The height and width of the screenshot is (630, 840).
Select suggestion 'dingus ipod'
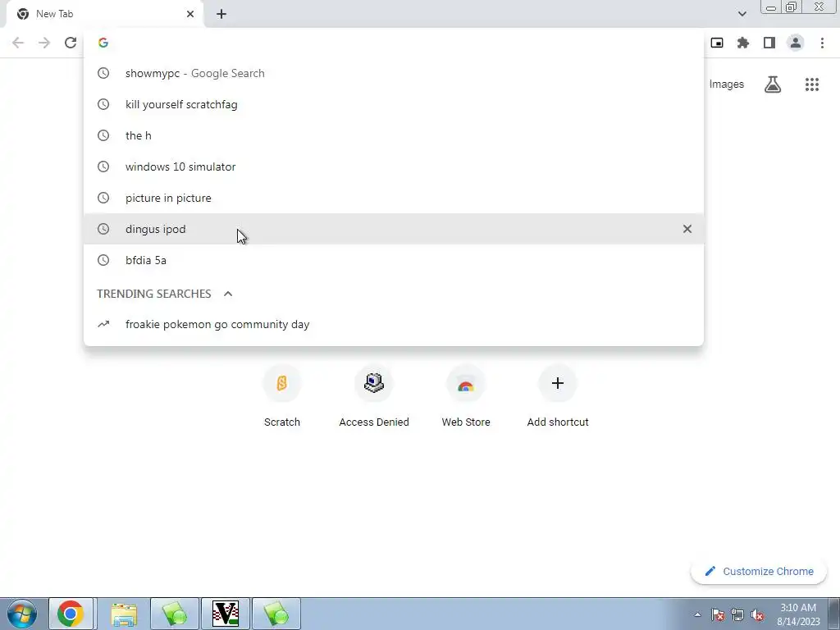tap(394, 229)
